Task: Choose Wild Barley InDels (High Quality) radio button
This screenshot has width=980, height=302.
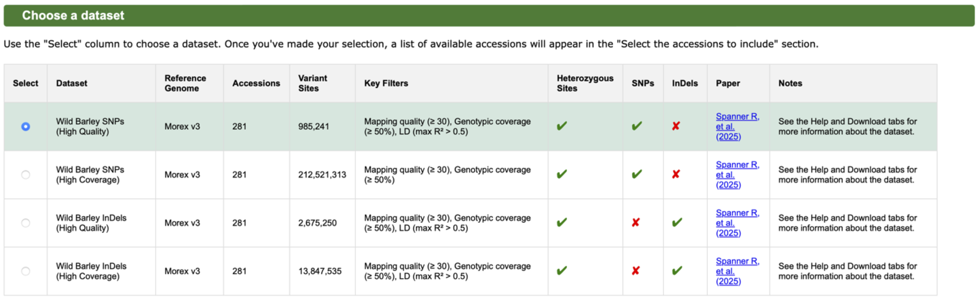Action: coord(25,223)
